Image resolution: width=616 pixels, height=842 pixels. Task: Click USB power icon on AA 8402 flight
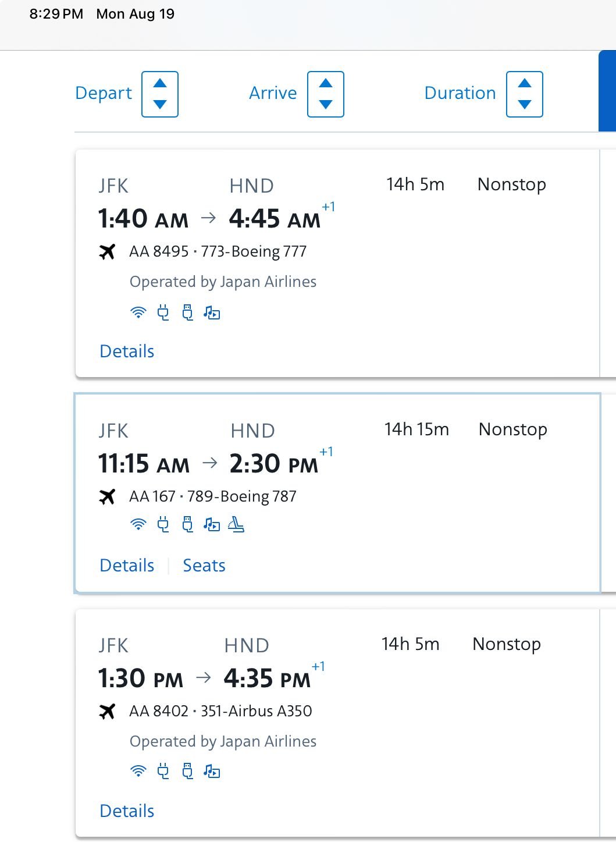[x=187, y=772]
